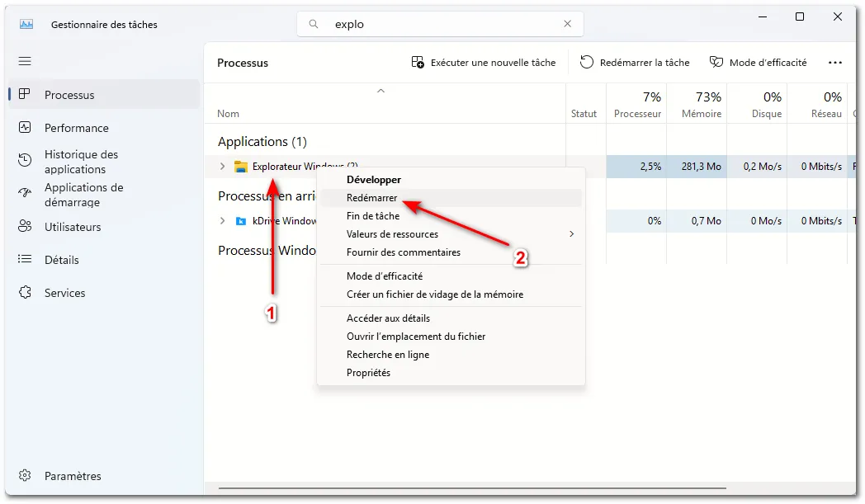Select Processus in the sidebar
865x504 pixels.
click(x=104, y=94)
